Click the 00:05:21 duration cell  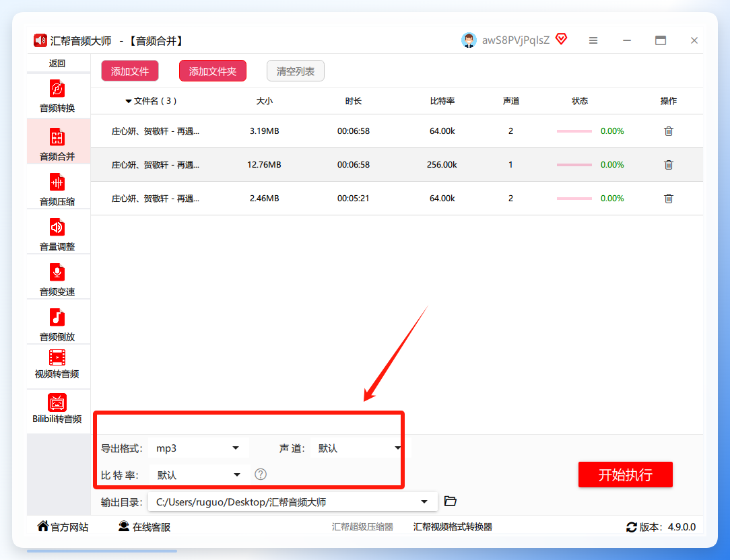(354, 199)
